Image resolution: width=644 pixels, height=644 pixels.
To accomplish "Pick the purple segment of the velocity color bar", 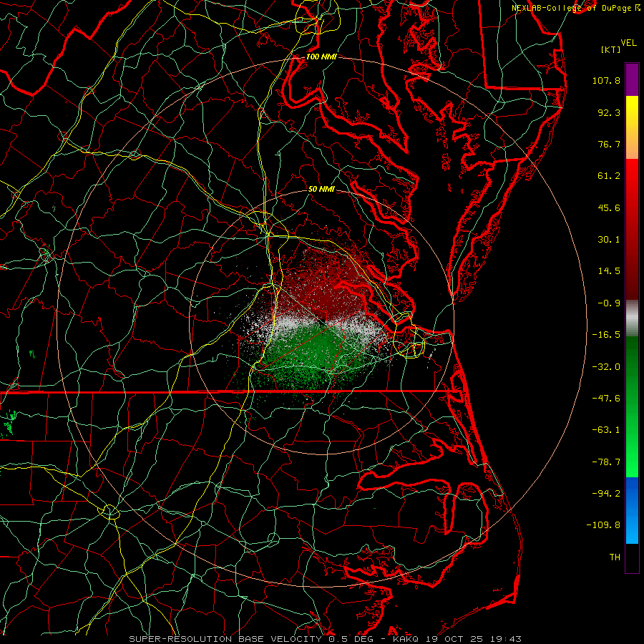I will (x=632, y=79).
